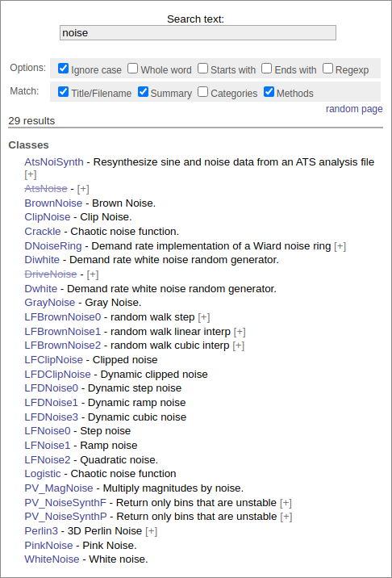
Task: Open a random page
Action: pos(354,109)
